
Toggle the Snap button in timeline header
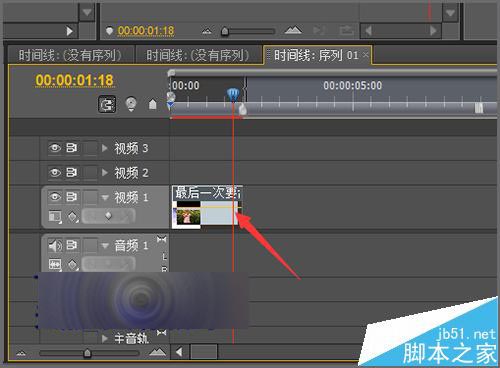click(107, 105)
